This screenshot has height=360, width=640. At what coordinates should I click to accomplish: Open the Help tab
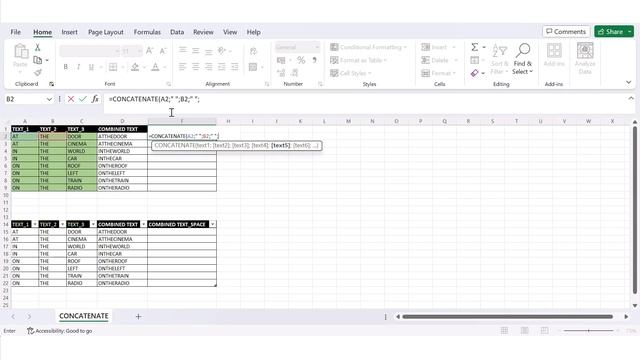(x=253, y=32)
